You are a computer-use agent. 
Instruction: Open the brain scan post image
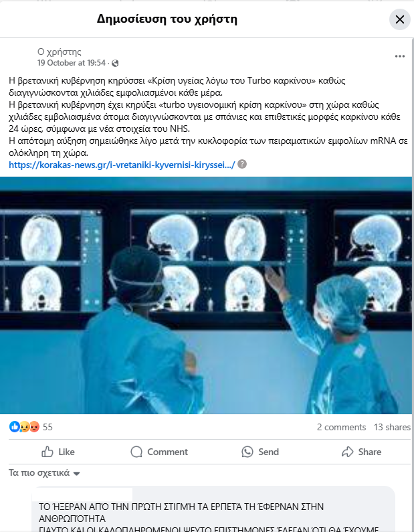(206, 295)
